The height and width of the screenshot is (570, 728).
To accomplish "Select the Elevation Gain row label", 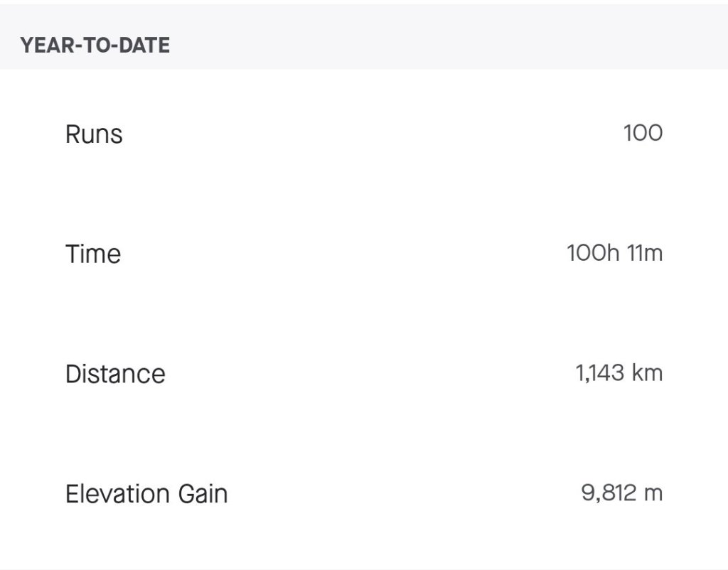I will click(146, 494).
